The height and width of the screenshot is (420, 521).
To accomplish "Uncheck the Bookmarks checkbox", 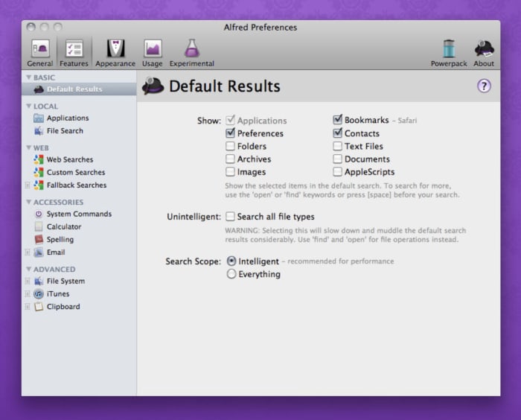I will tap(338, 120).
